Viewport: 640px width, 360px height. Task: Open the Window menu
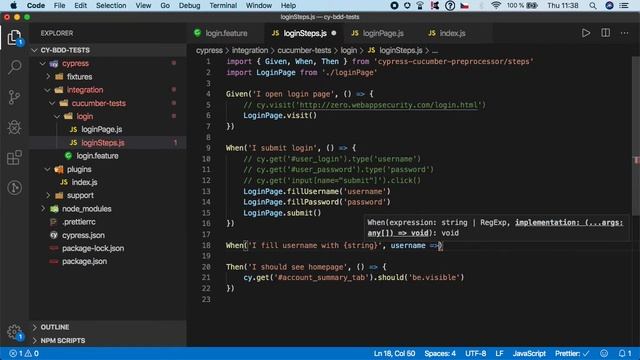tap(259, 5)
